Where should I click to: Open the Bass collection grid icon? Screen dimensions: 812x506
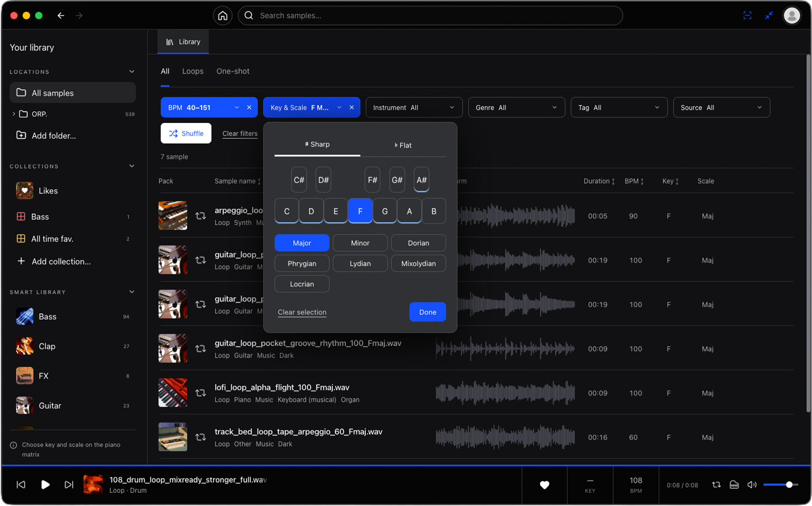[x=21, y=217]
